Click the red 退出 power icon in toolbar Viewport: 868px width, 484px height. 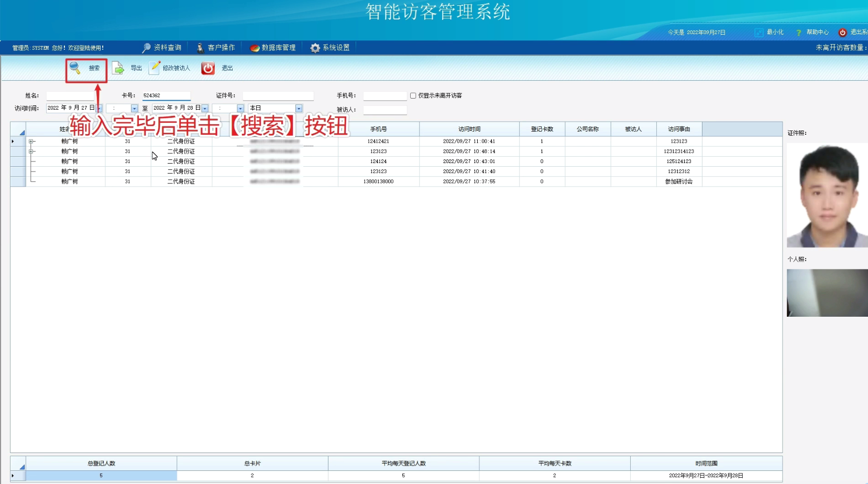point(208,68)
